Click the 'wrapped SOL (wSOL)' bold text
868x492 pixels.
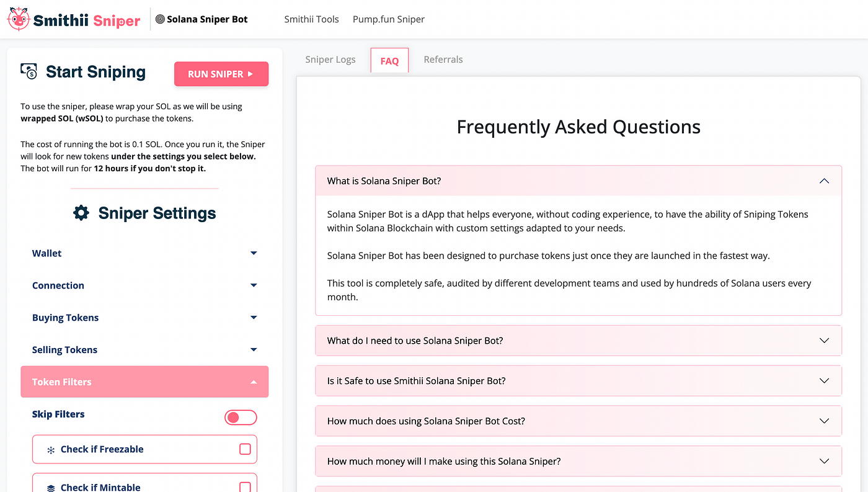coord(63,119)
